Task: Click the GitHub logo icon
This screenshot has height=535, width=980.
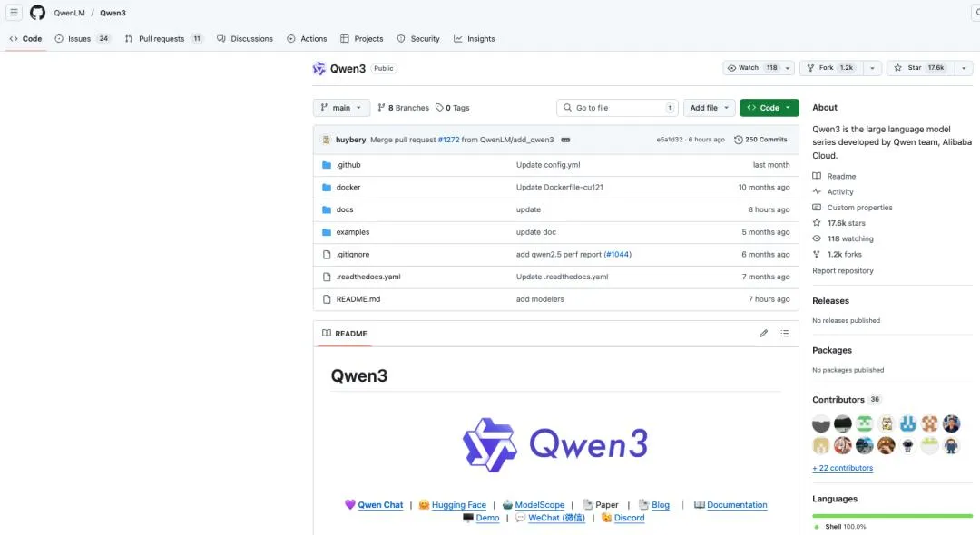Action: pyautogui.click(x=37, y=13)
